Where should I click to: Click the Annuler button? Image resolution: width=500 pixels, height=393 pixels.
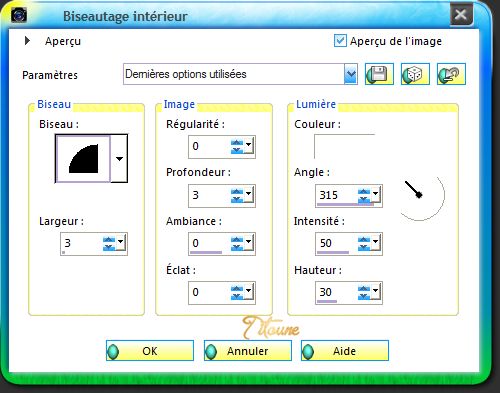pos(248,351)
